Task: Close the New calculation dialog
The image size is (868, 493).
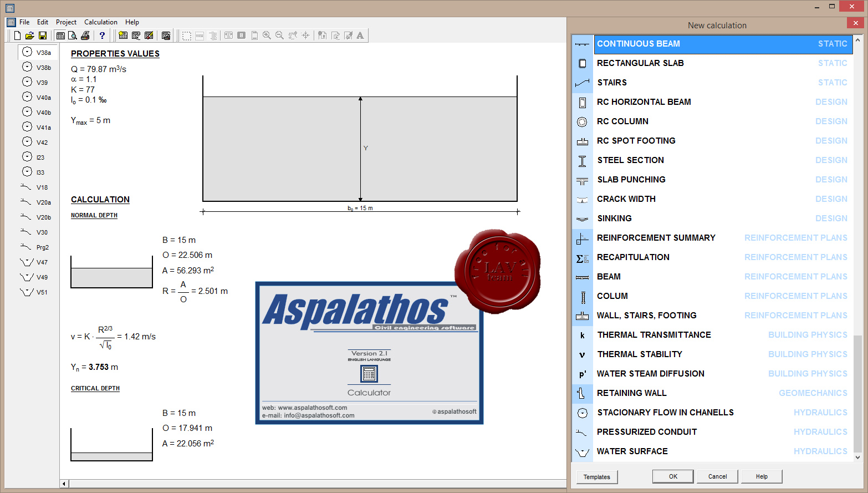Action: tap(855, 23)
